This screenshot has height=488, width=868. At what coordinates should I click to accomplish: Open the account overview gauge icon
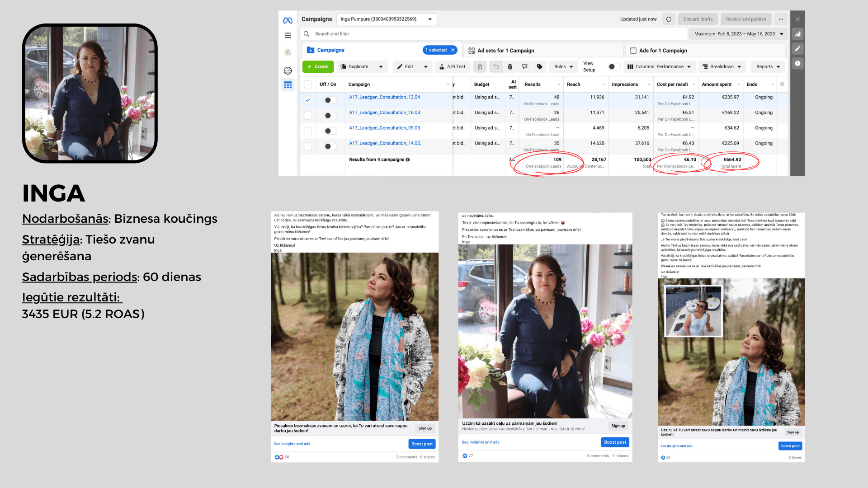(x=288, y=70)
